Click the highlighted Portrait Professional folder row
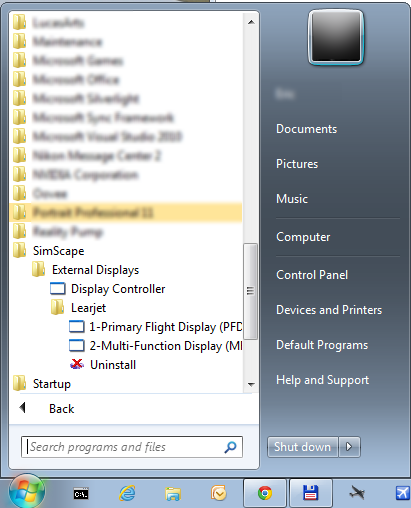Screen dimensions: 411x508 (x=126, y=212)
